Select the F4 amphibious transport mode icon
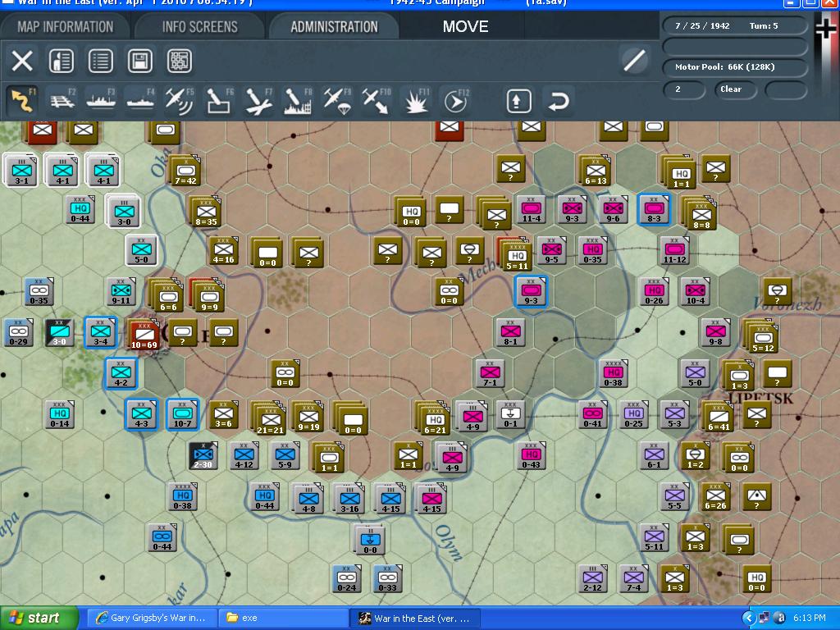Image resolution: width=840 pixels, height=630 pixels. 141,101
